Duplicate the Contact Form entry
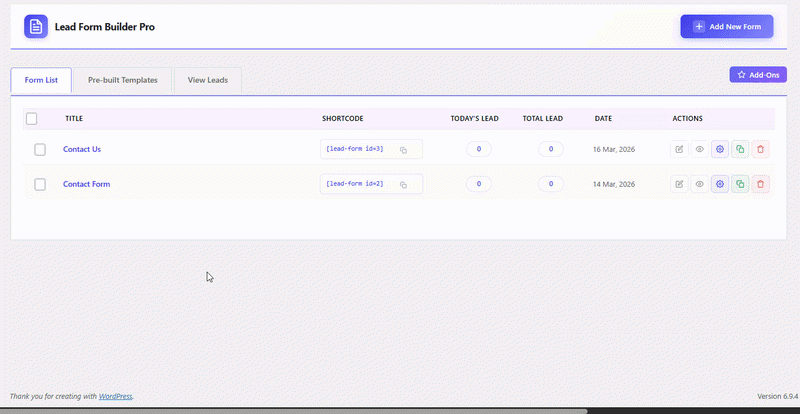Screen dimensions: 800x414 pos(740,184)
